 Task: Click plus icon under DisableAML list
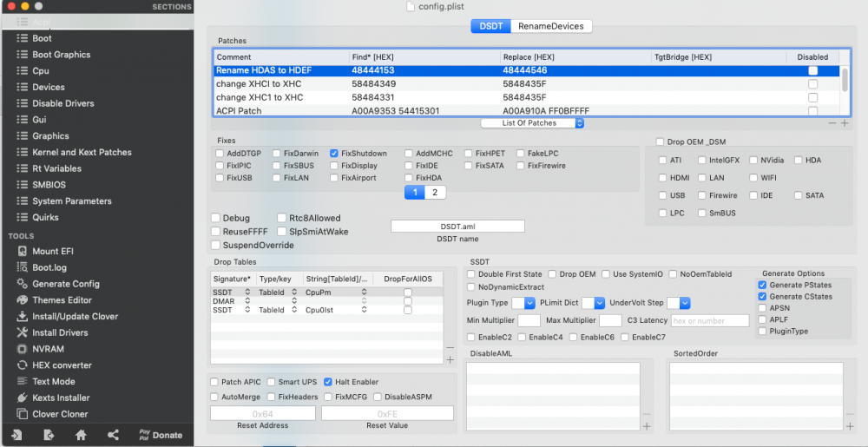[x=647, y=426]
